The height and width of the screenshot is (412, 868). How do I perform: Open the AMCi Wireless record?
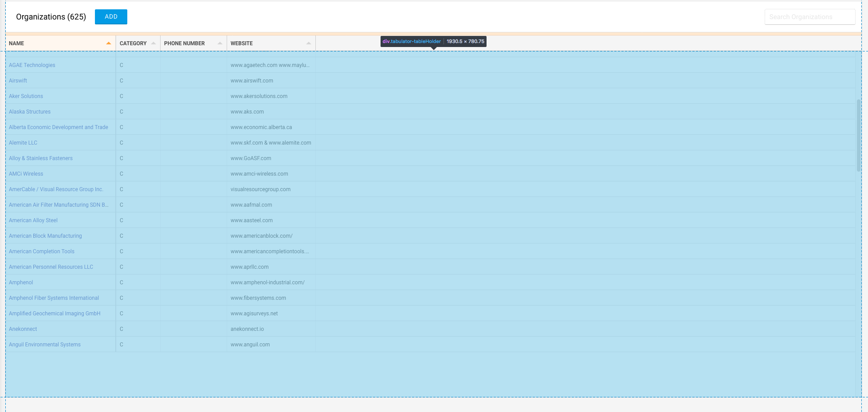[26, 173]
